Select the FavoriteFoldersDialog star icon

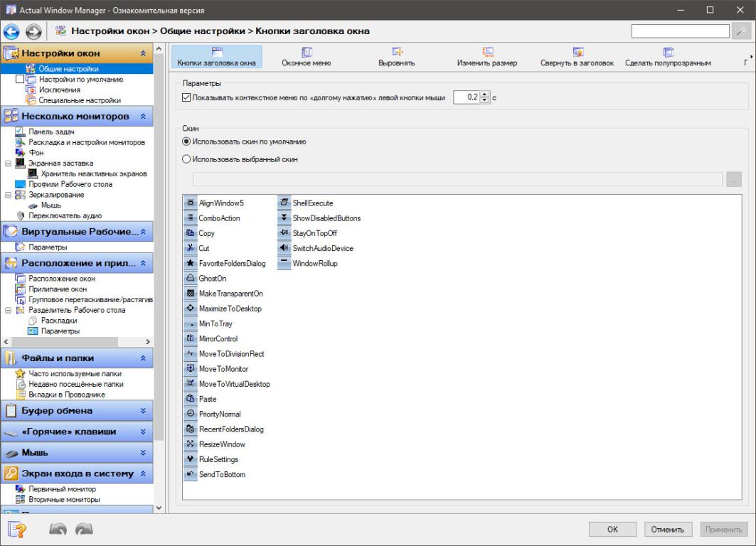pos(190,263)
